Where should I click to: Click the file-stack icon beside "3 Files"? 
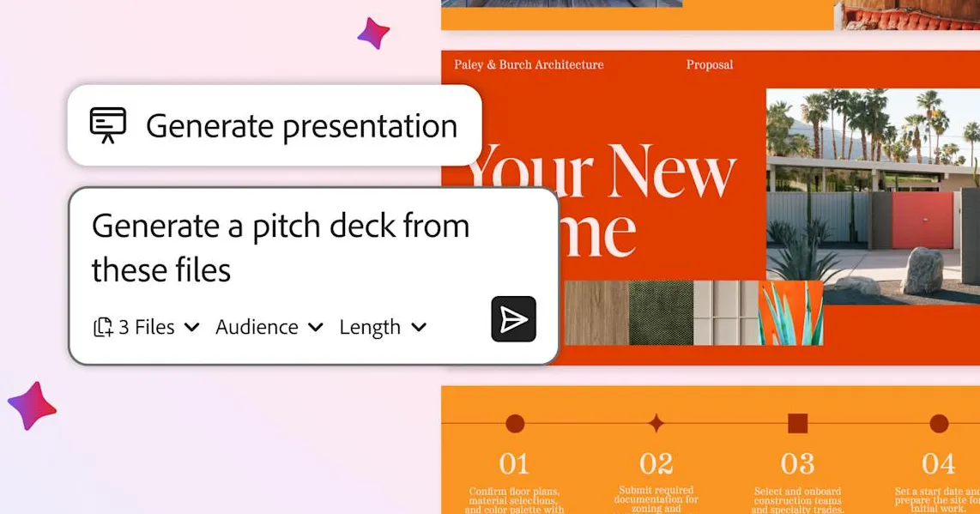tap(103, 326)
